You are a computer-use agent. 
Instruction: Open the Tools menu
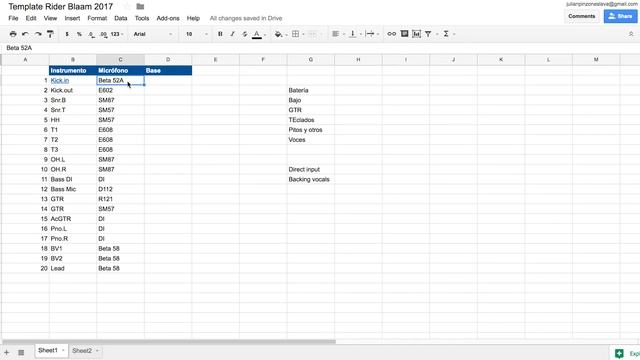(x=142, y=18)
